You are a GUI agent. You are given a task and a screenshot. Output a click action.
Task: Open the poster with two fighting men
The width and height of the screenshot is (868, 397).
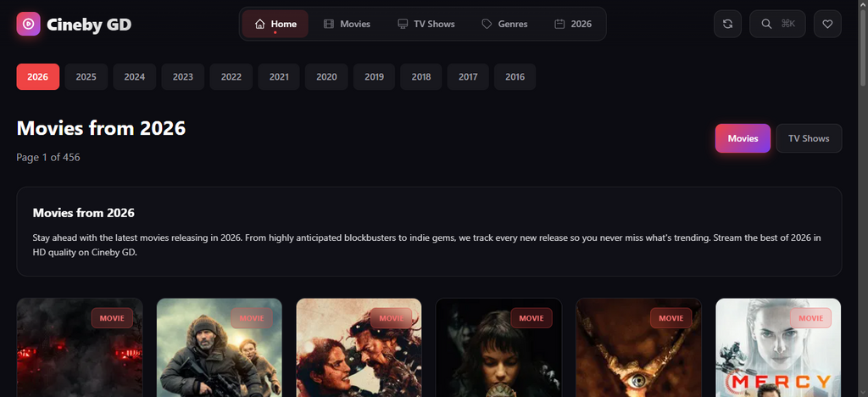[359, 348]
